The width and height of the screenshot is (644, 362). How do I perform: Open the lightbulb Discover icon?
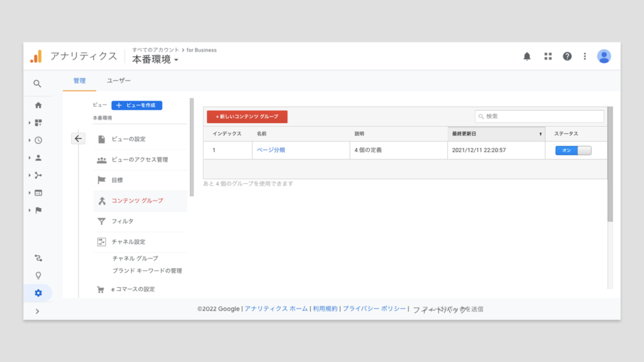pyautogui.click(x=38, y=275)
